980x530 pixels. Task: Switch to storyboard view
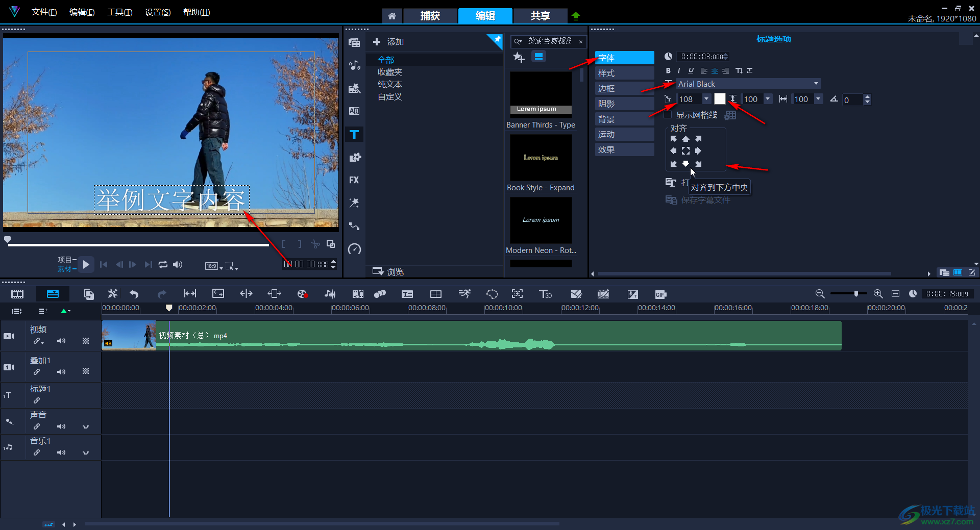[x=17, y=294]
